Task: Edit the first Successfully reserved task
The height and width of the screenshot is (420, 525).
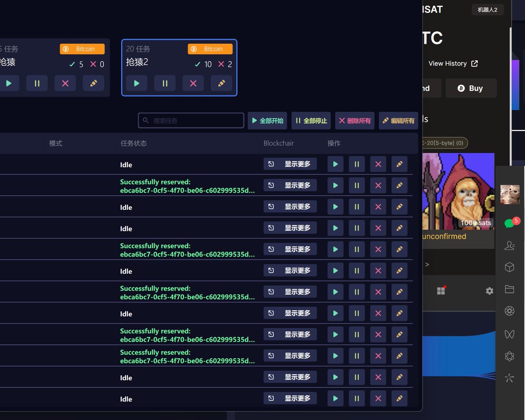Action: click(399, 186)
